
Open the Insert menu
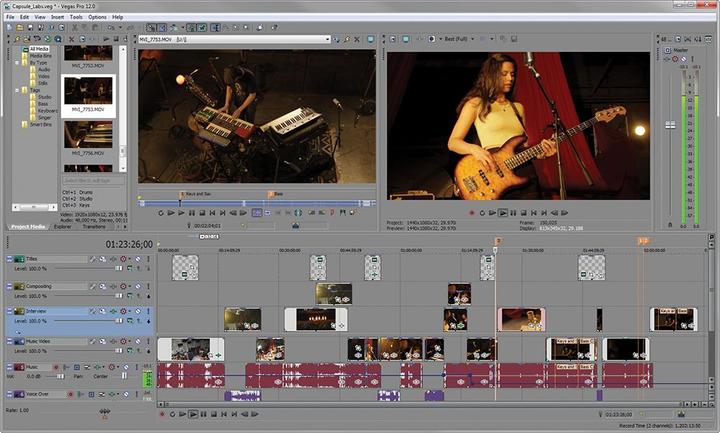55,17
